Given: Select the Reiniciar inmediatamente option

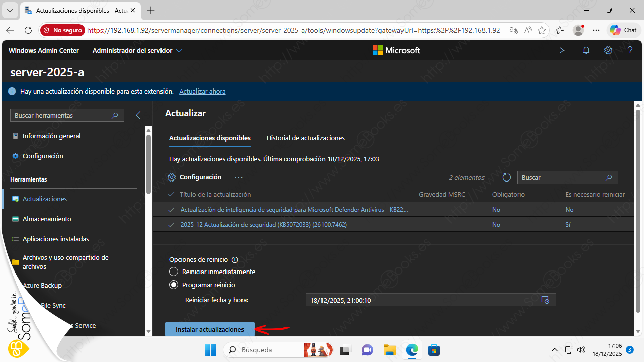Looking at the screenshot, I should 174,271.
